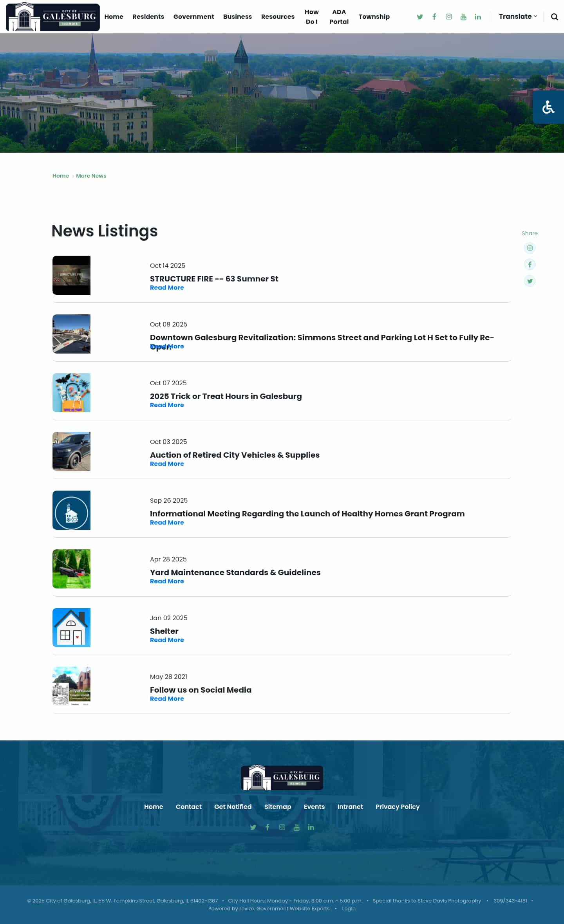The width and height of the screenshot is (564, 924).
Task: Open the footer Twitter icon
Action: 253,827
